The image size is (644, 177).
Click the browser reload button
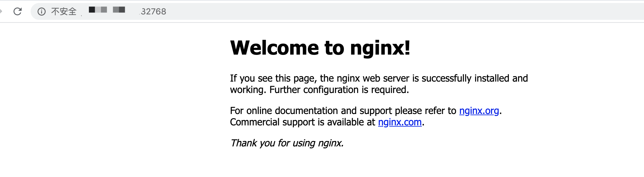tap(18, 11)
